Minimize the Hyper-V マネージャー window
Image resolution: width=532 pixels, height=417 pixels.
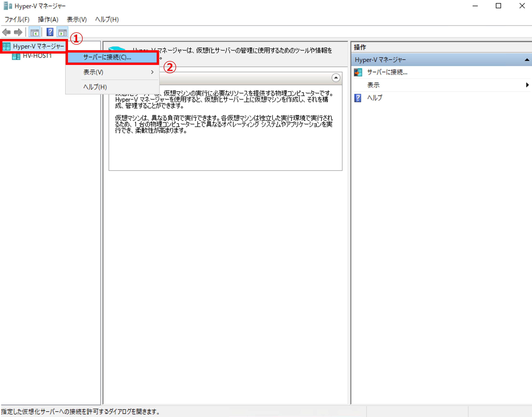point(475,6)
